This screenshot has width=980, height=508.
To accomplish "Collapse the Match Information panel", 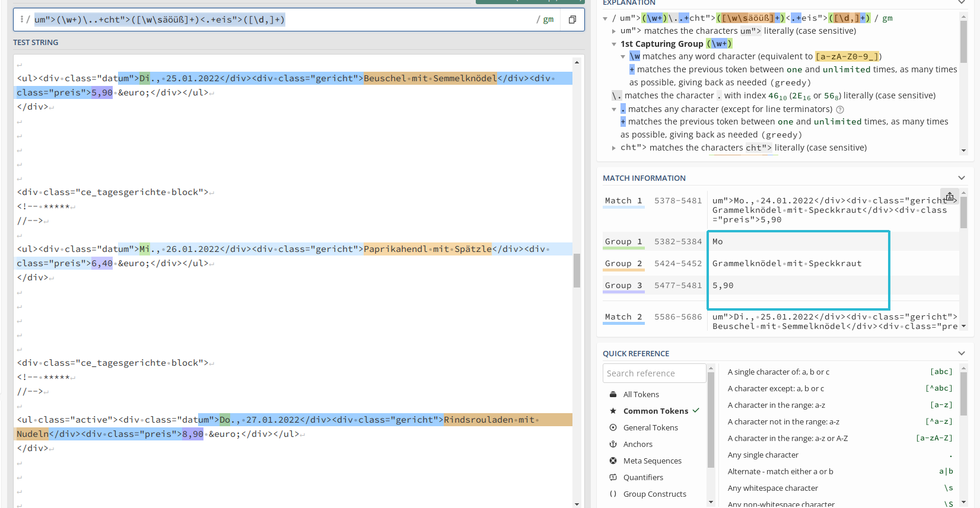I will [962, 178].
